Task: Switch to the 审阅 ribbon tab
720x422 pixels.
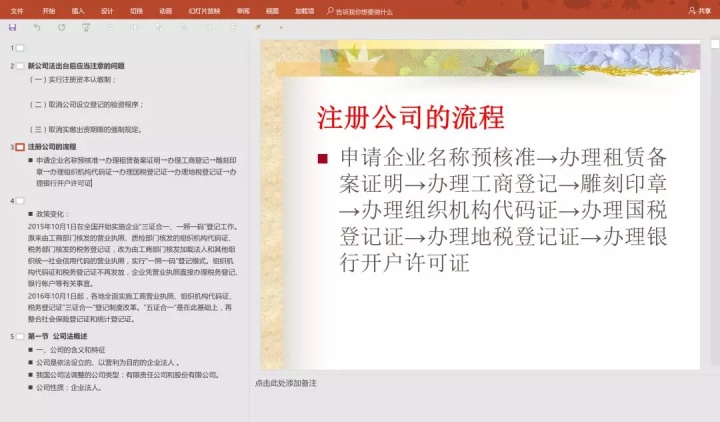Action: click(x=243, y=11)
